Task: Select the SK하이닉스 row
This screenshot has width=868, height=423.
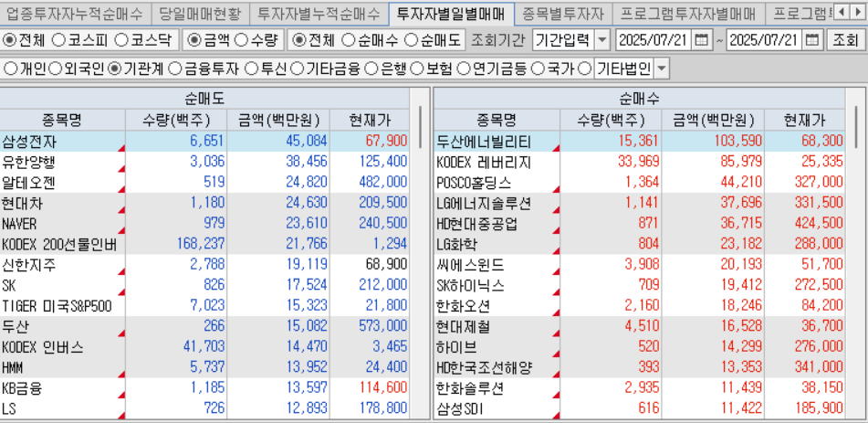Action: point(640,286)
